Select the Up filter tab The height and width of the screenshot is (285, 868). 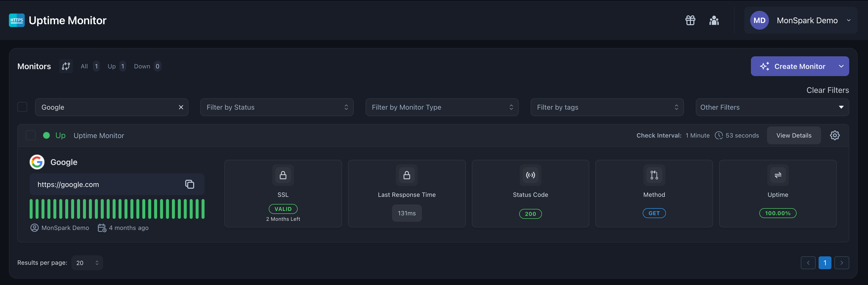112,66
